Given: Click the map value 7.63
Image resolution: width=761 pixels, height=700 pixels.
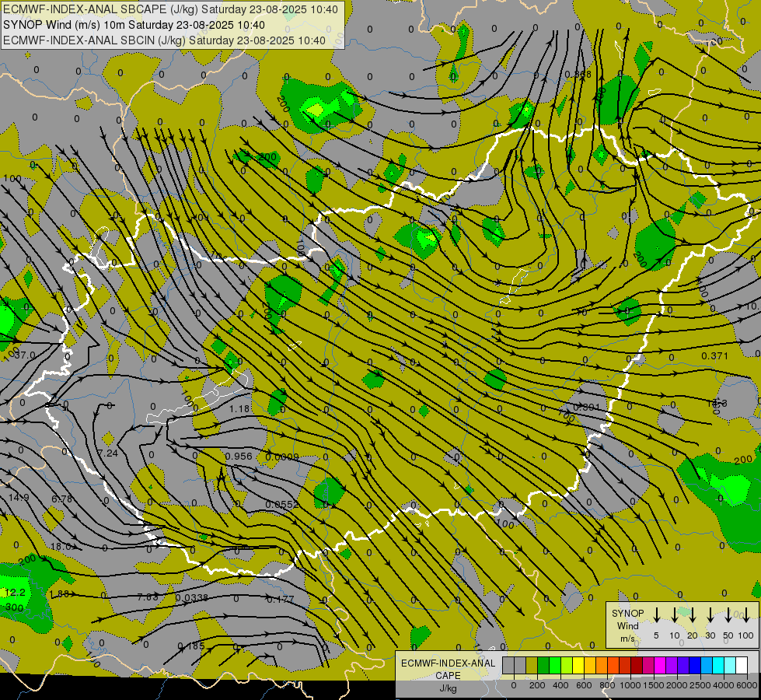Looking at the screenshot, I should [148, 597].
